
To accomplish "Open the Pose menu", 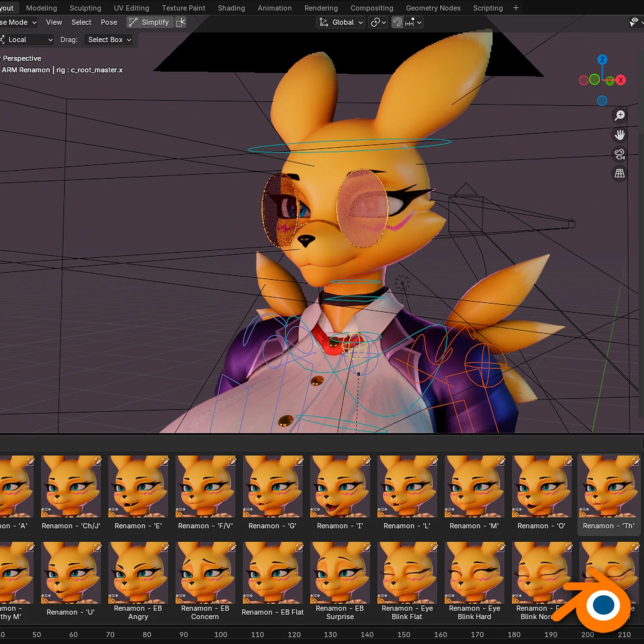I will tap(109, 22).
